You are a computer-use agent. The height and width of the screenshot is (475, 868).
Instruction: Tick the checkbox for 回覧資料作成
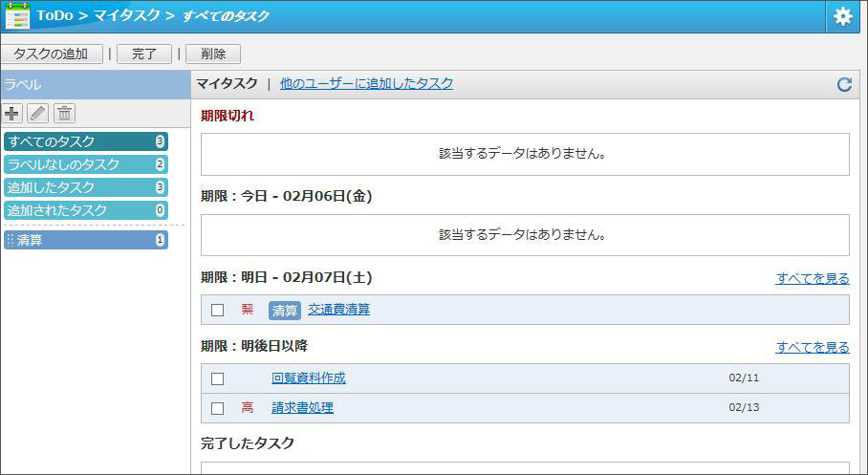coord(217,378)
